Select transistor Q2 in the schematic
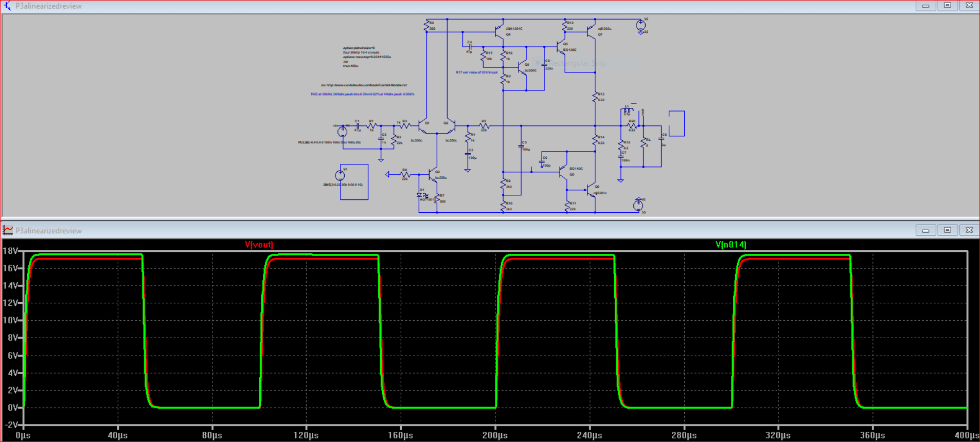Screen dimensions: 980x442 pyautogui.click(x=451, y=125)
